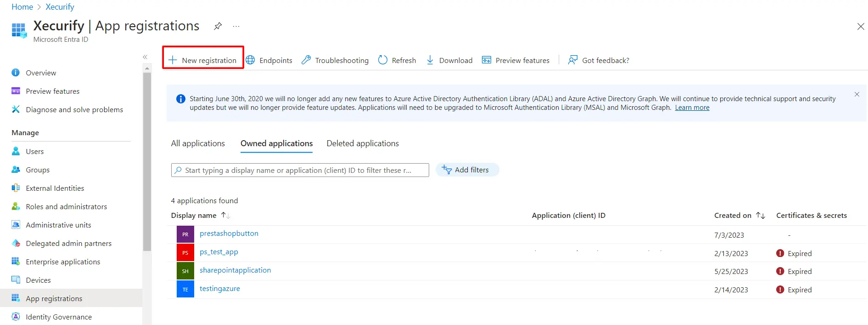This screenshot has height=325, width=868.
Task: Click Add filters button
Action: click(467, 170)
